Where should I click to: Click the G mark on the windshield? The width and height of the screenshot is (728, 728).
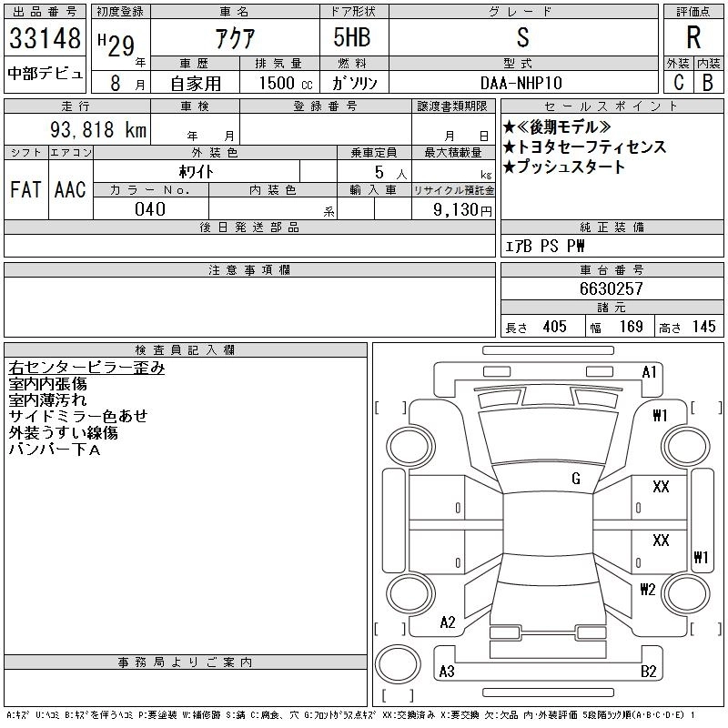pyautogui.click(x=576, y=479)
